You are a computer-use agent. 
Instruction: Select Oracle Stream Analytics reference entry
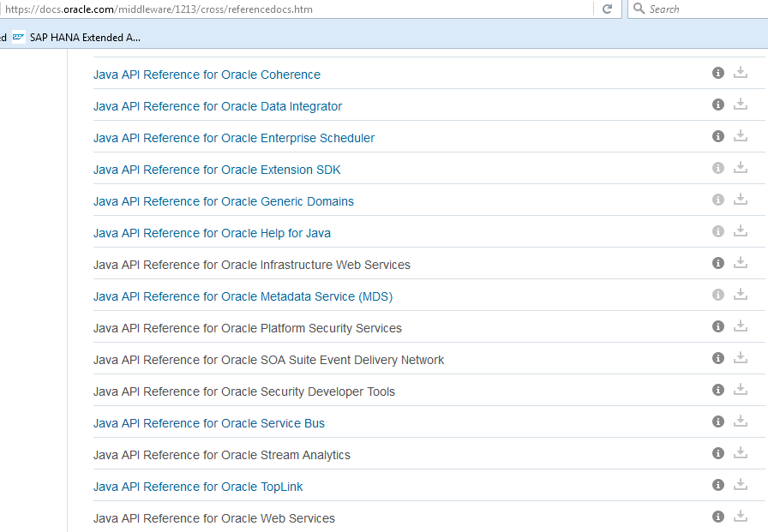(221, 455)
